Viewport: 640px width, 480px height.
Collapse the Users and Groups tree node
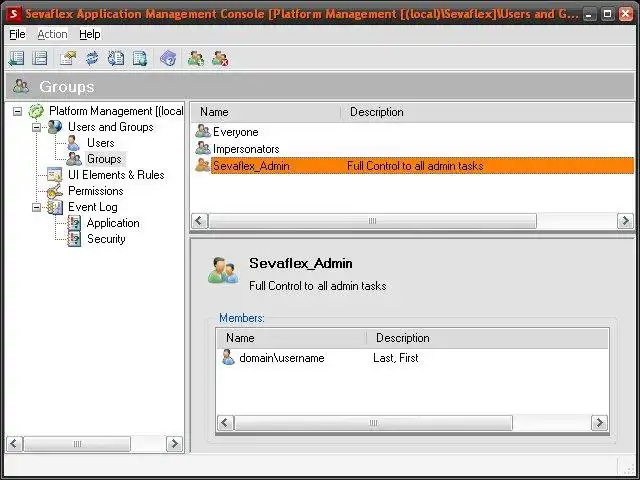36,127
